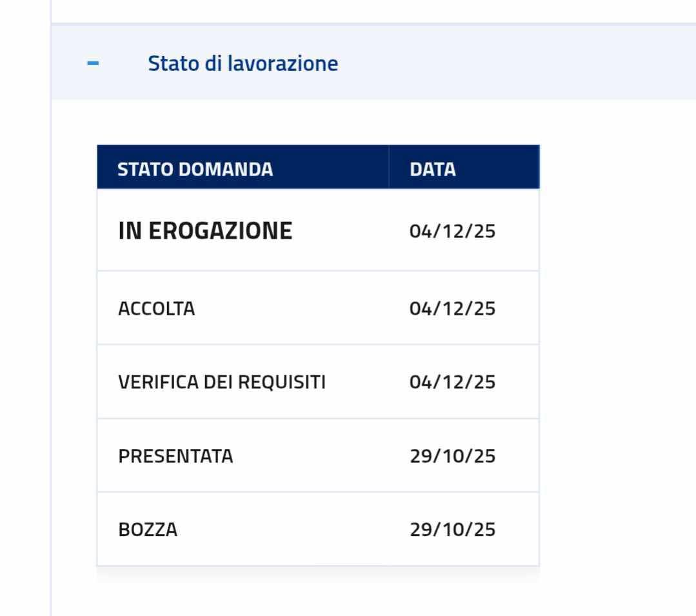Viewport: 696px width, 616px height.
Task: Click the date beside BOZZA
Action: (x=452, y=530)
